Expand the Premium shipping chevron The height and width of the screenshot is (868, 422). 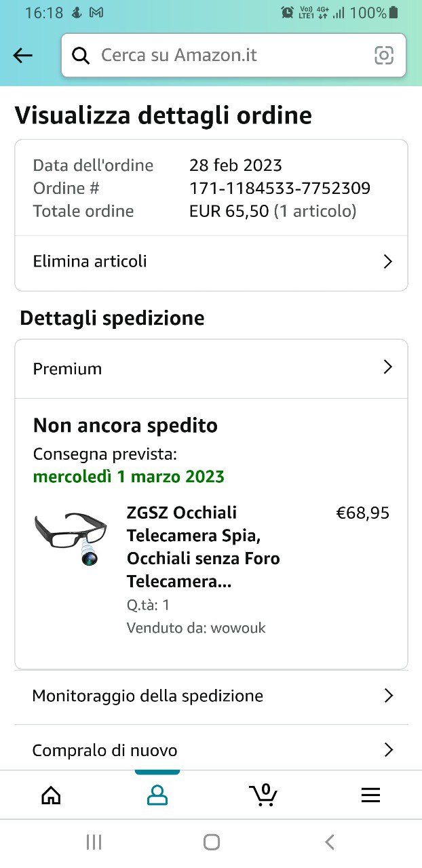[x=388, y=368]
